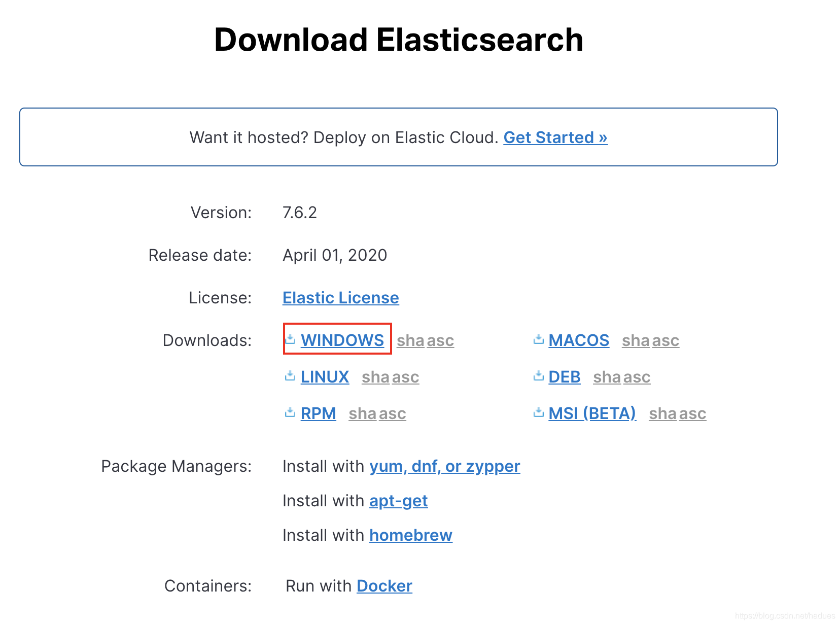The width and height of the screenshot is (840, 625).
Task: Click the version number 7.6.2
Action: [x=300, y=213]
